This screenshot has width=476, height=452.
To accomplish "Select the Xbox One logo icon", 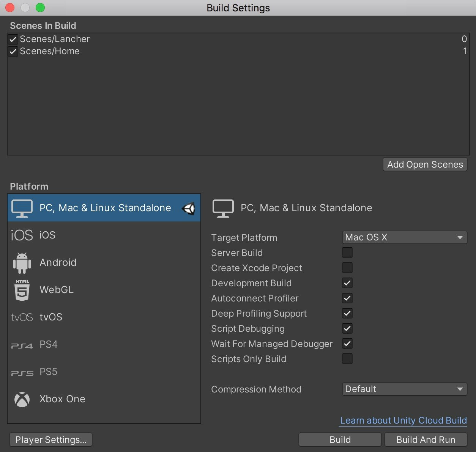I will [x=22, y=399].
